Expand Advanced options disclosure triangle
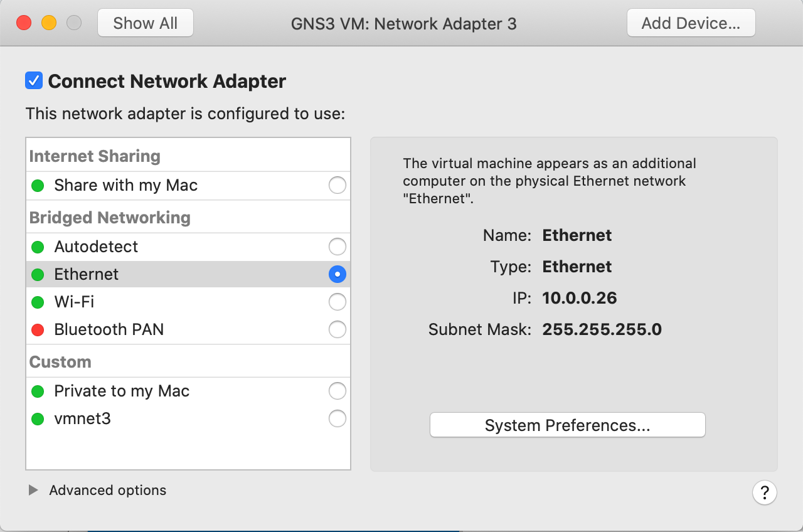The image size is (803, 532). click(33, 490)
